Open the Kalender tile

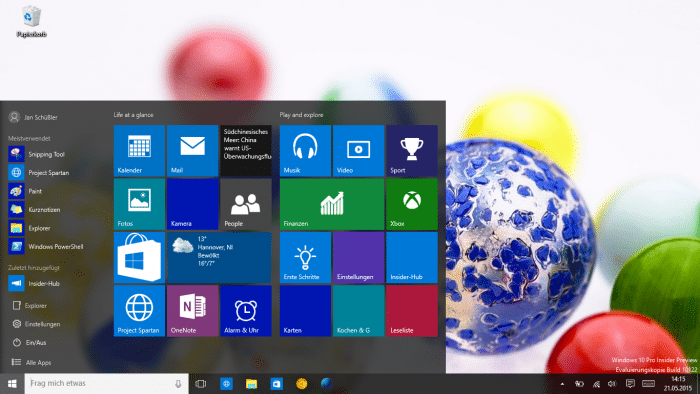(139, 151)
